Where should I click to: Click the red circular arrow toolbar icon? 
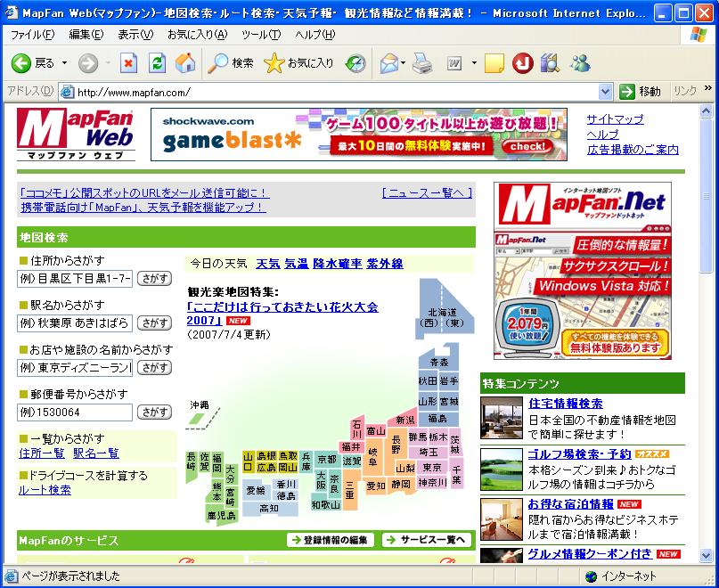point(523,63)
